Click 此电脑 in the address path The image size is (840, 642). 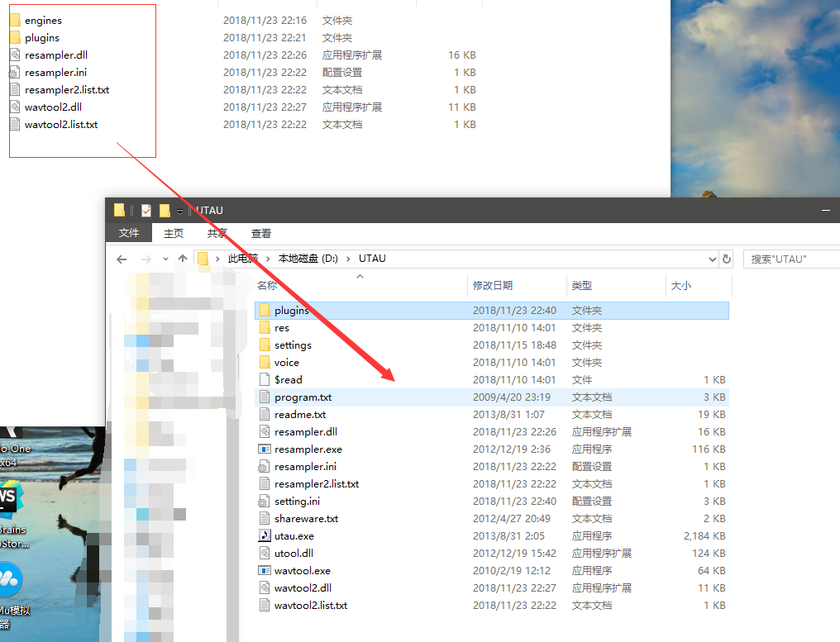tap(243, 259)
